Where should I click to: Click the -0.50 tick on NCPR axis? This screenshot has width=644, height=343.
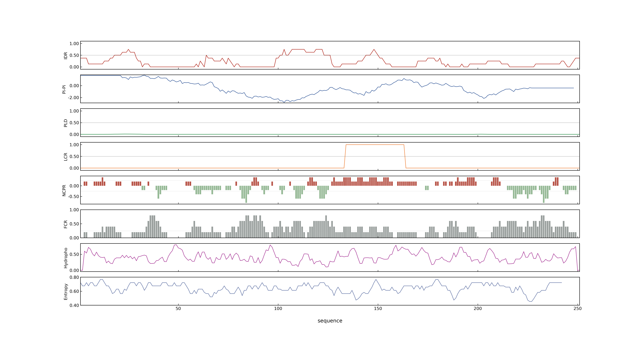coord(73,196)
